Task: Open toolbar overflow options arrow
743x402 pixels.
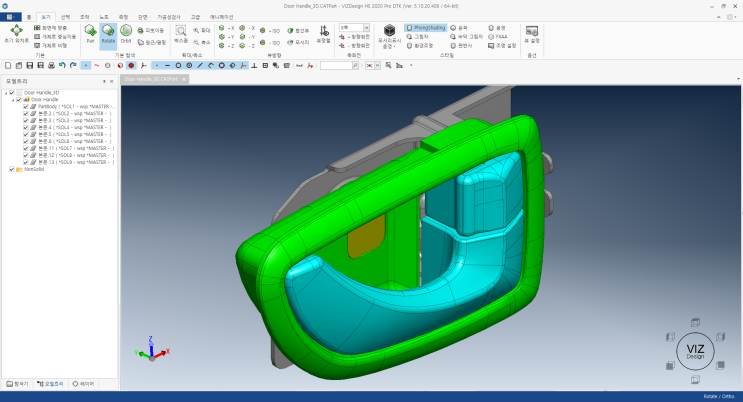Action: [x=411, y=65]
